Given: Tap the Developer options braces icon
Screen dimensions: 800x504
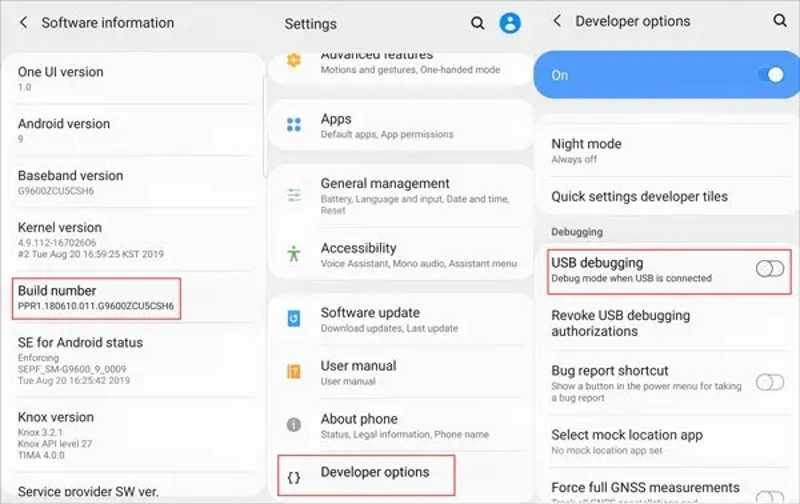Looking at the screenshot, I should 294,478.
